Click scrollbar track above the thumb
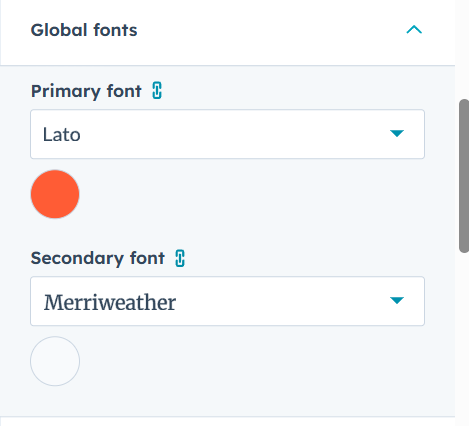469x426 pixels. pos(464,49)
